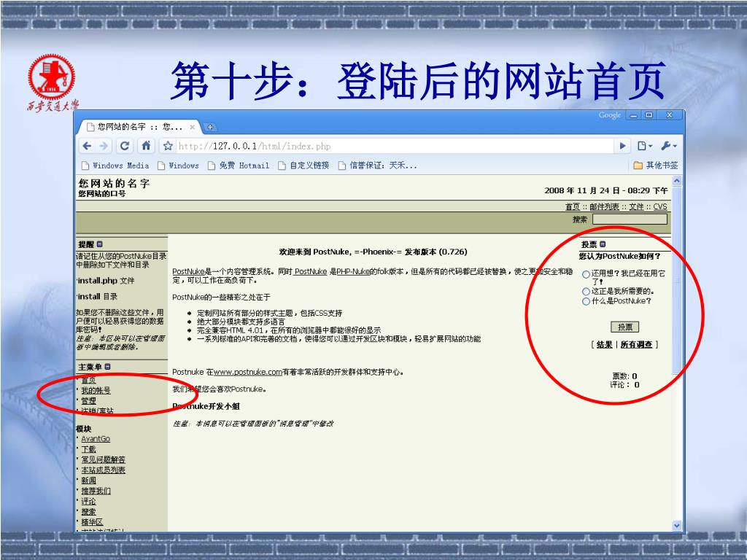This screenshot has width=747, height=560.
Task: Open the 精华区 module link
Action: coord(92,522)
